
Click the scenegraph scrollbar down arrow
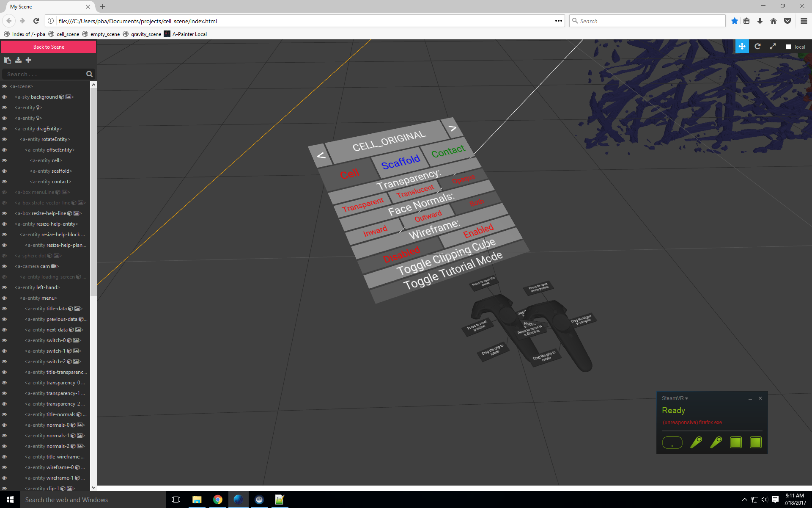[93, 488]
